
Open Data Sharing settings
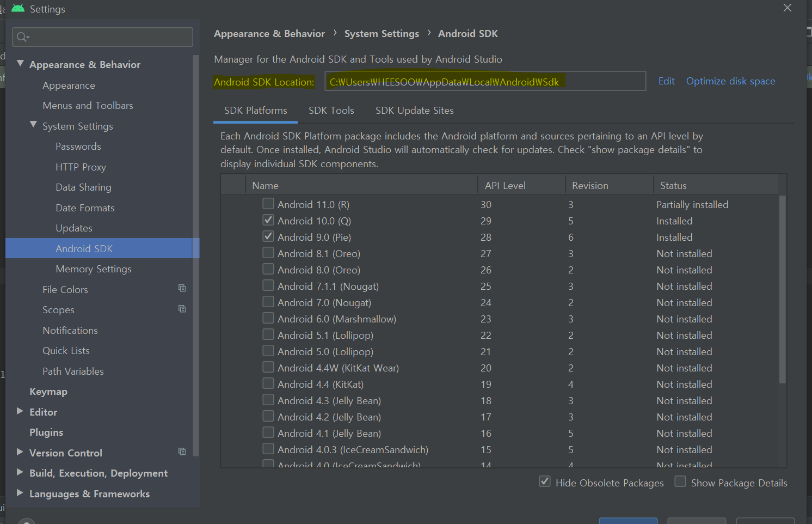click(x=83, y=187)
